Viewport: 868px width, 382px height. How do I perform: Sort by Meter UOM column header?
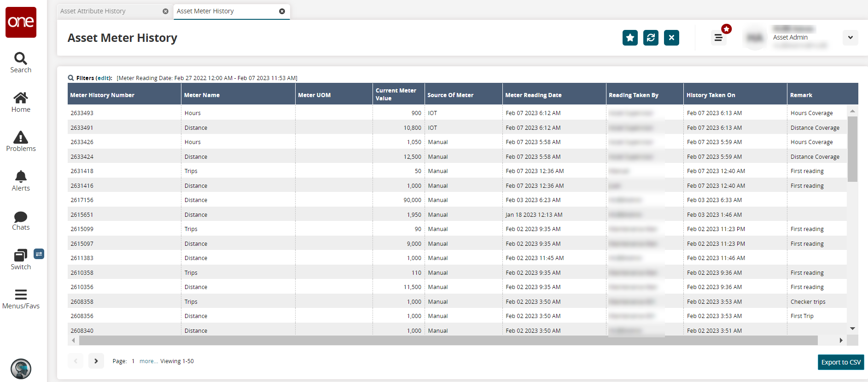pos(334,95)
